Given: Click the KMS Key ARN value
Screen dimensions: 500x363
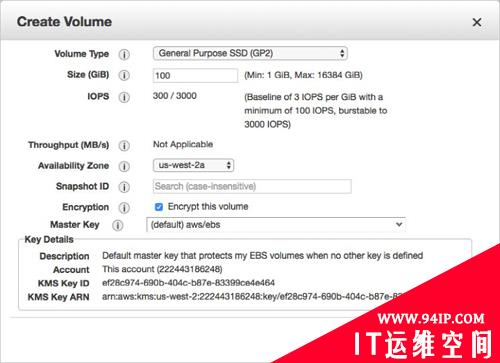Looking at the screenshot, I should click(x=252, y=296).
